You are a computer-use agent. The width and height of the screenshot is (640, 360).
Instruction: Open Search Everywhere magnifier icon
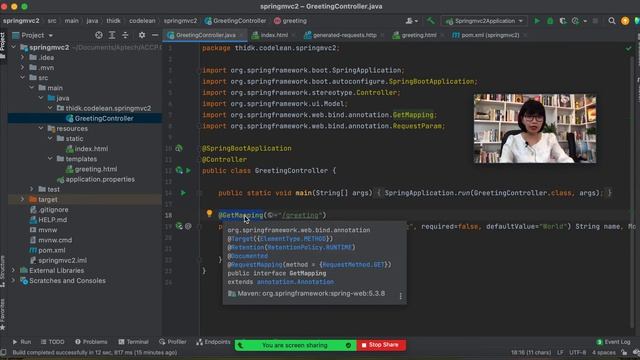(611, 21)
